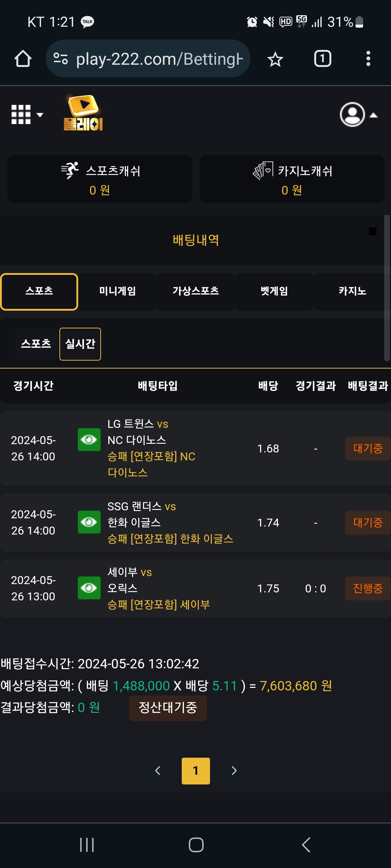Go to next page chevron
The width and height of the screenshot is (391, 868).
pos(234,771)
